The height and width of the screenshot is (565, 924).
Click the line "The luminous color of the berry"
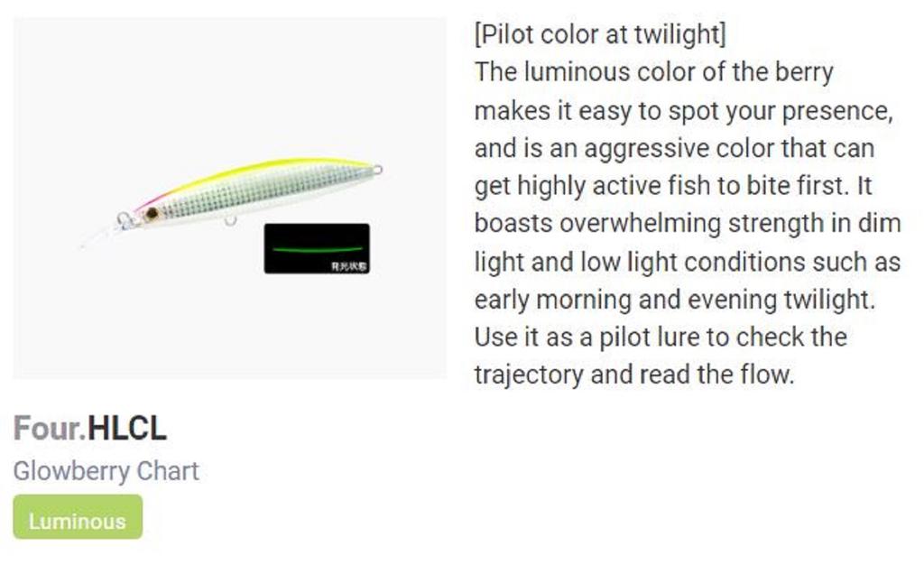coord(653,72)
